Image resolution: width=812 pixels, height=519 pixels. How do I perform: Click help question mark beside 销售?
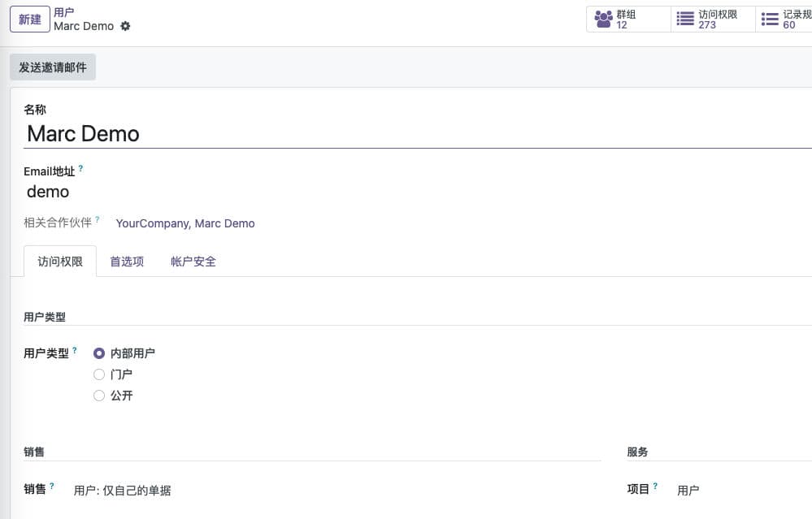[52, 487]
